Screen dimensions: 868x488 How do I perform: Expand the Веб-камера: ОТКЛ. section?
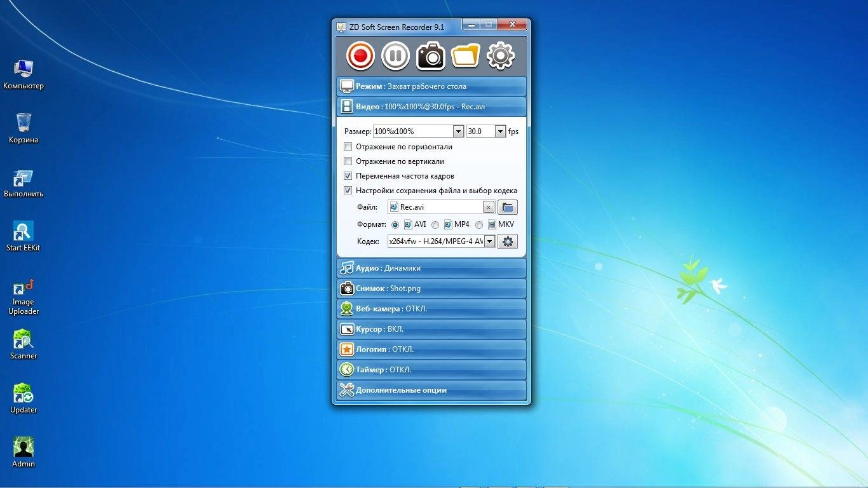(431, 309)
